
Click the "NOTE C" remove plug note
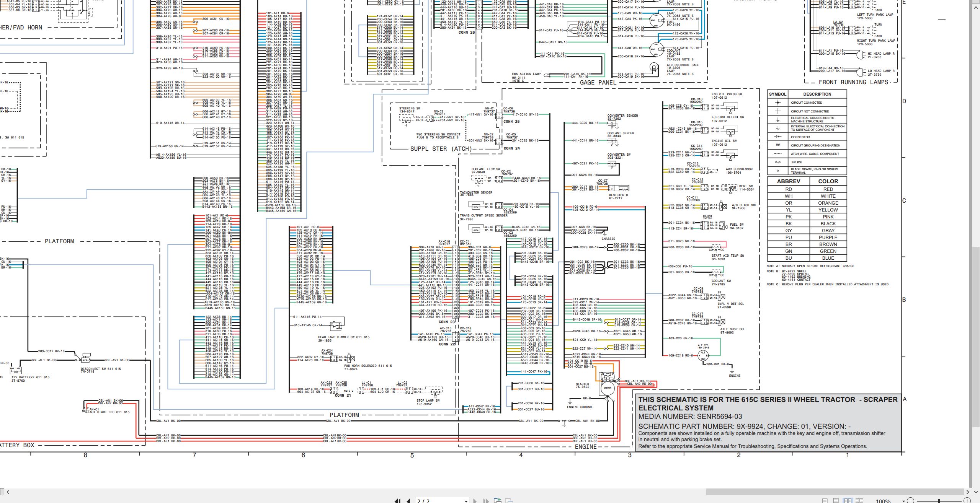(x=828, y=284)
